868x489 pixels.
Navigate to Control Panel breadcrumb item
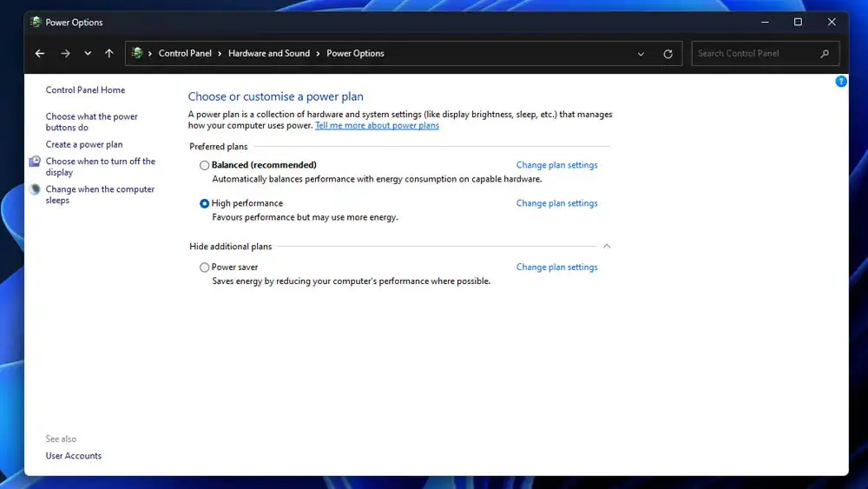pos(185,54)
